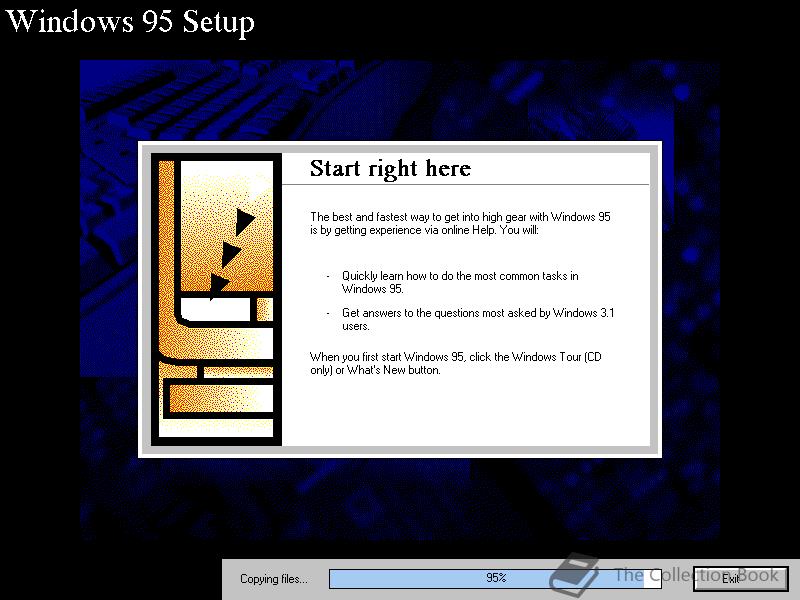800x600 pixels.
Task: Click the "Quickly learn how to do" bullet
Action: point(460,282)
